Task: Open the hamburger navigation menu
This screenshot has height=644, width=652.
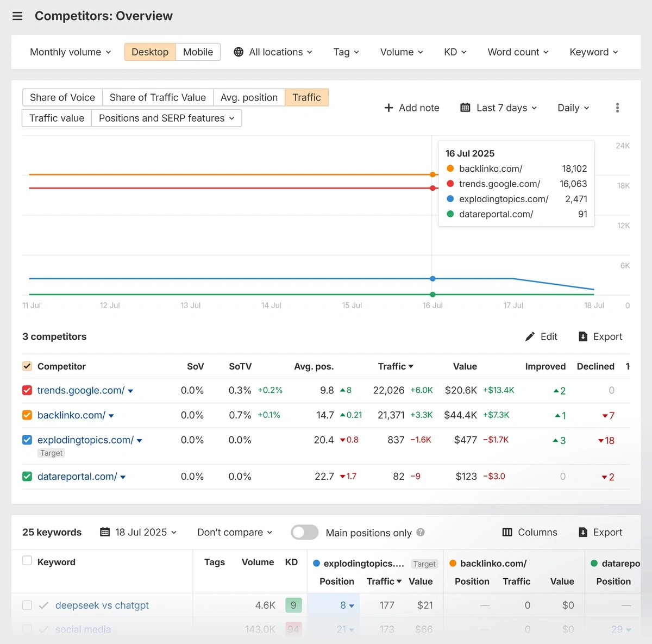Action: [17, 16]
